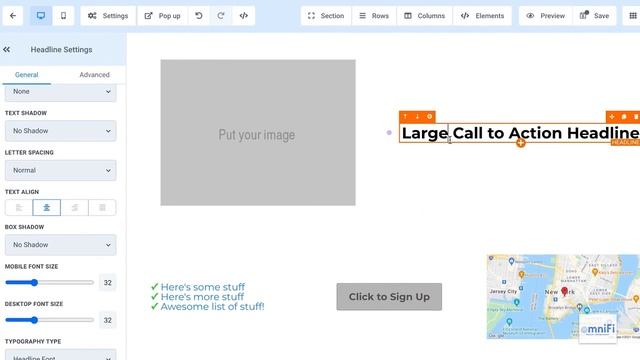Justify the text alignment
Viewport: 640px width, 360px height.
coord(102,207)
